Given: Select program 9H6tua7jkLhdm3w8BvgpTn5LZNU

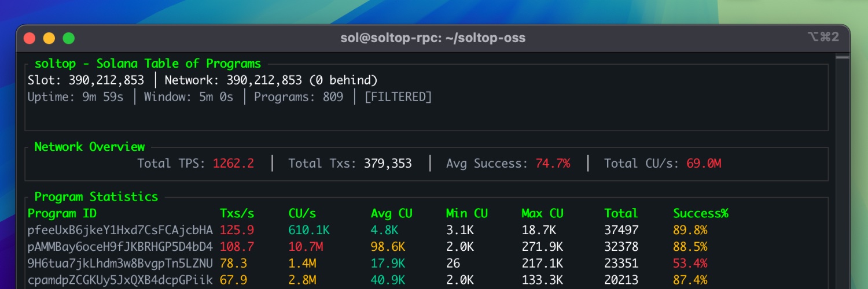Looking at the screenshot, I should (x=120, y=264).
